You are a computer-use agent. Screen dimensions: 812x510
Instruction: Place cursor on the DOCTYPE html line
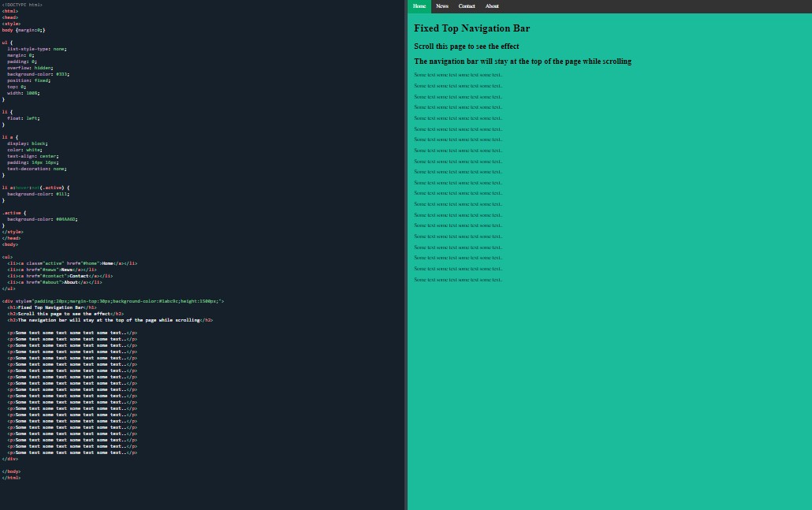[22, 5]
